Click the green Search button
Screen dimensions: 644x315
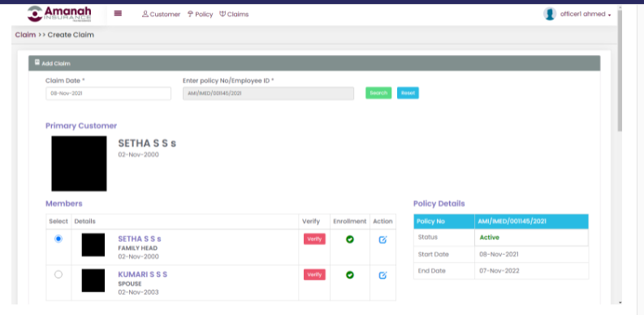coord(378,93)
